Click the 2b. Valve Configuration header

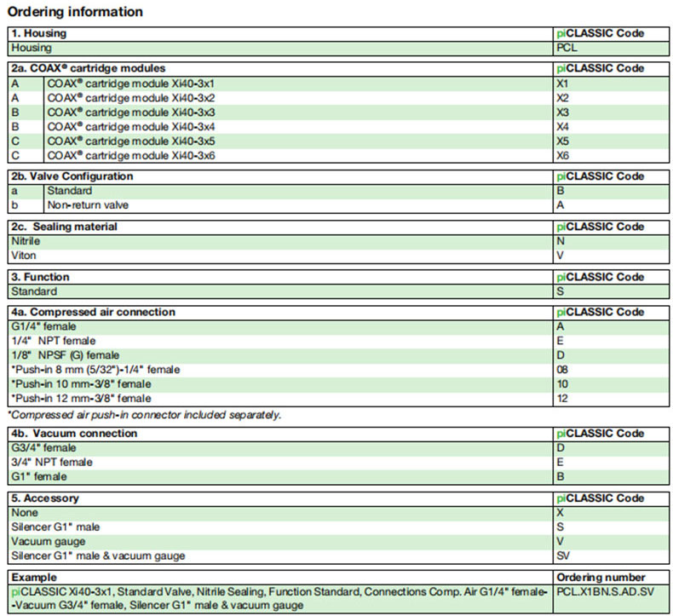(72, 176)
